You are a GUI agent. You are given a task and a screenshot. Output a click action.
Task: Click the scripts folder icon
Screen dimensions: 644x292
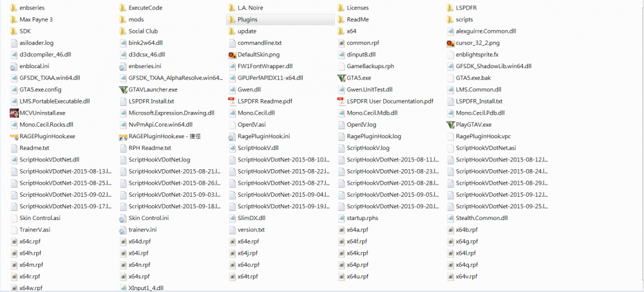click(x=450, y=19)
